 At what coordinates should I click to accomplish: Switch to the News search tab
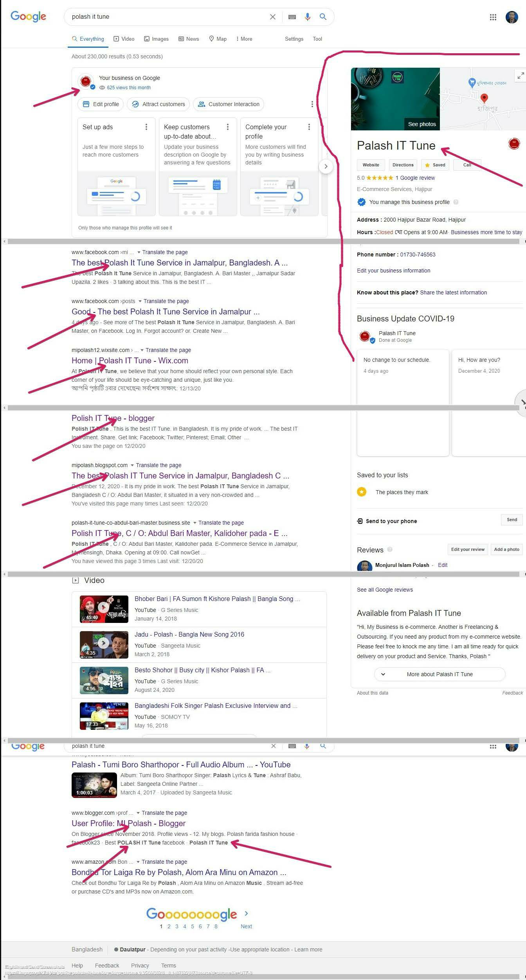coord(189,39)
